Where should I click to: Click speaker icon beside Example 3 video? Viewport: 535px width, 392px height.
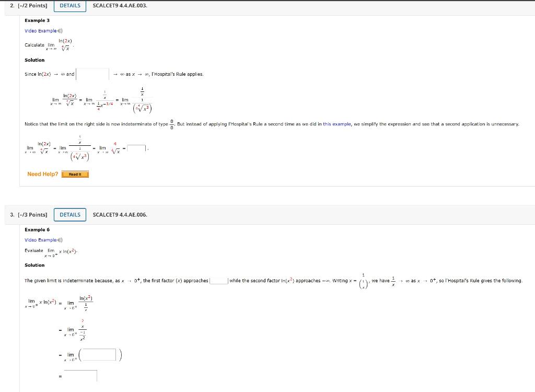click(60, 31)
